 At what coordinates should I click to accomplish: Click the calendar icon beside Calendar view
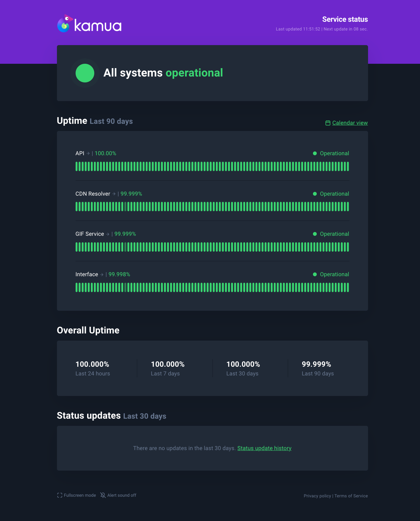[x=328, y=123]
